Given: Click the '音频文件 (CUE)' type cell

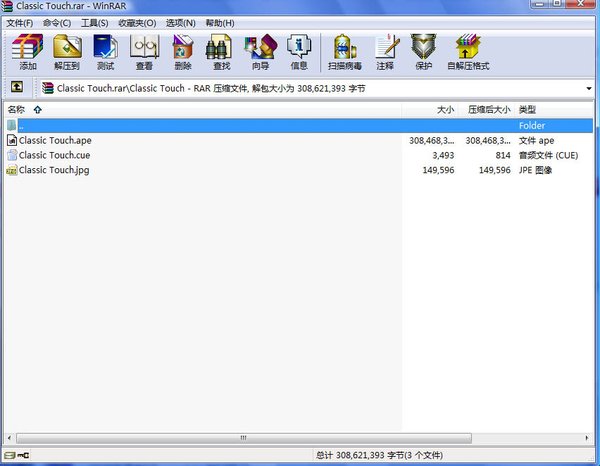Looking at the screenshot, I should point(548,155).
